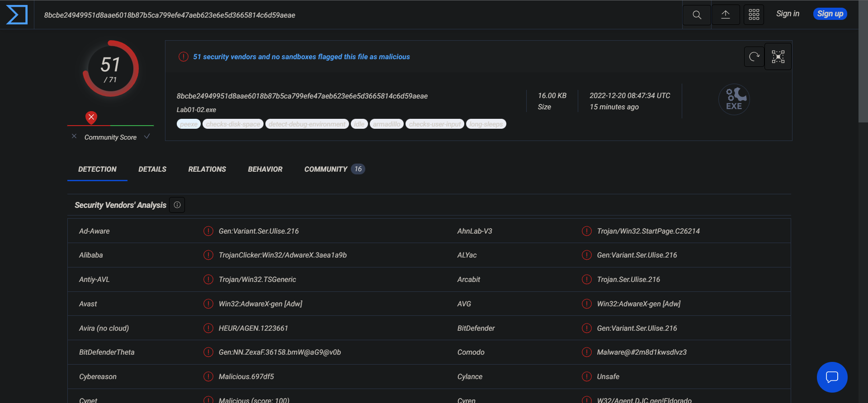Click alert icon in Alibaba row
This screenshot has height=403, width=868.
click(208, 255)
